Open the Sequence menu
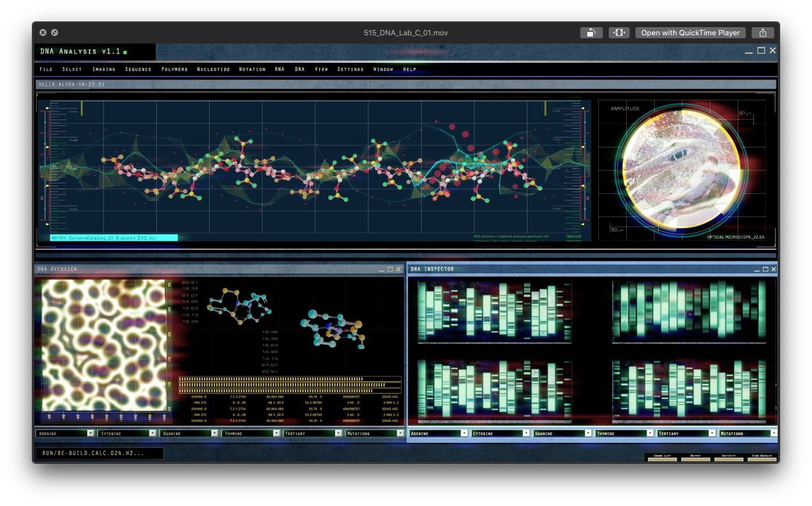 138,69
